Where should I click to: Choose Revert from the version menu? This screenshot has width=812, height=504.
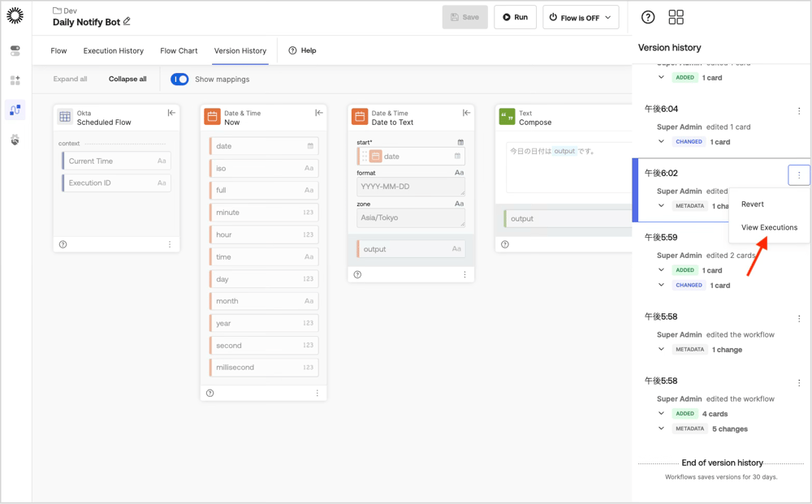[753, 204]
